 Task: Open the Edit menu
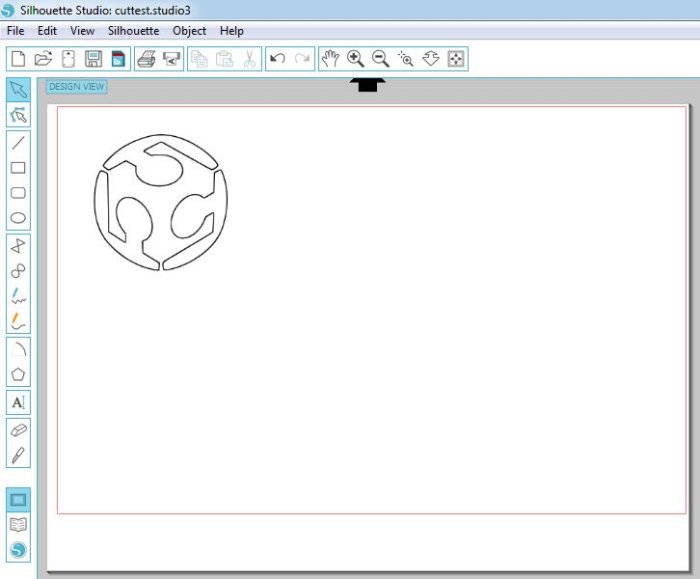click(x=47, y=31)
